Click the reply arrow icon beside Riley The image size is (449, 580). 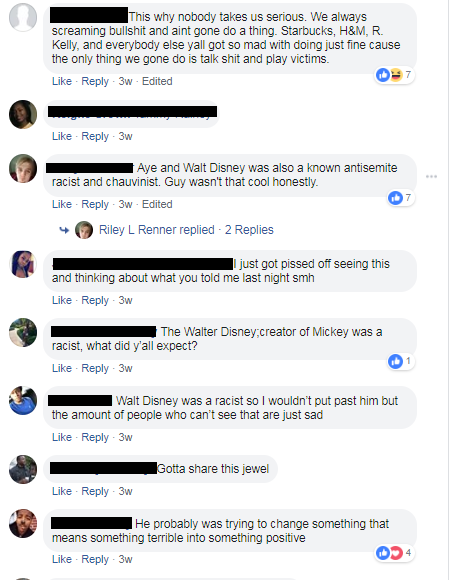click(x=64, y=230)
